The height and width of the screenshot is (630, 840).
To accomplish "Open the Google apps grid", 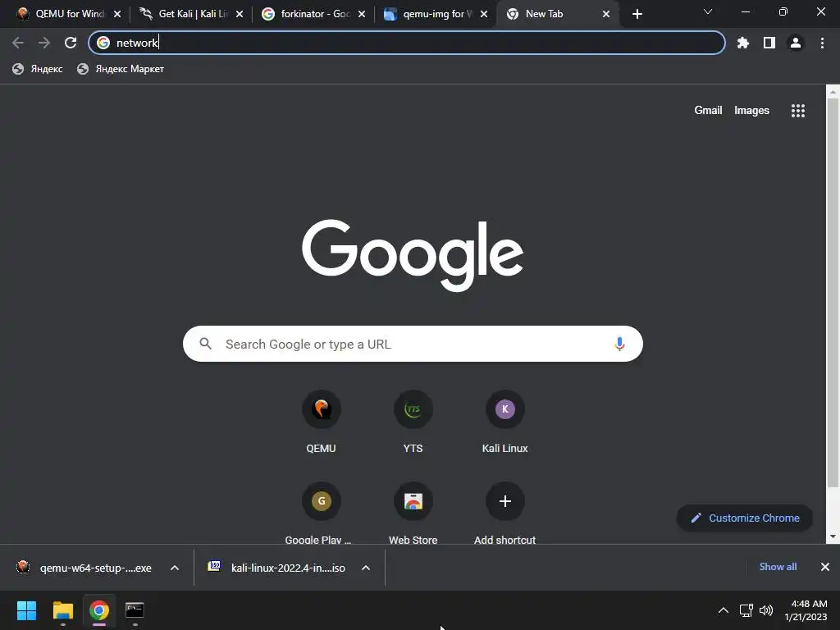I will [x=797, y=111].
